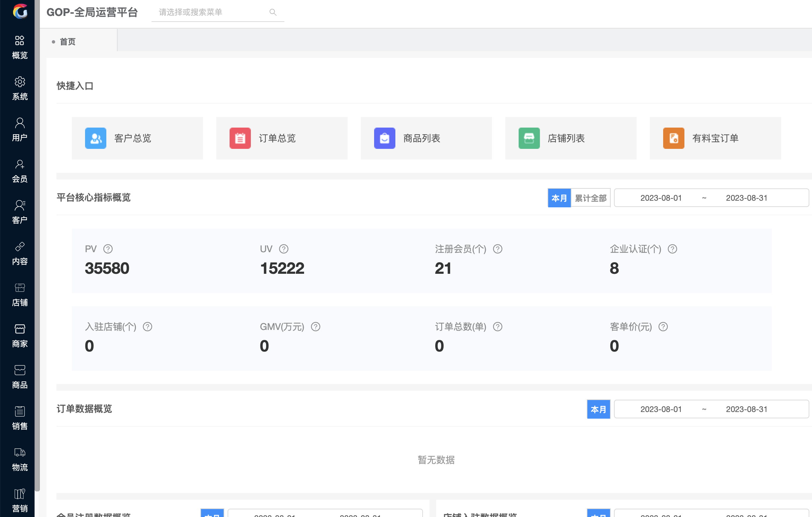
Task: Open the 客户总览 shortcut label
Action: click(133, 138)
